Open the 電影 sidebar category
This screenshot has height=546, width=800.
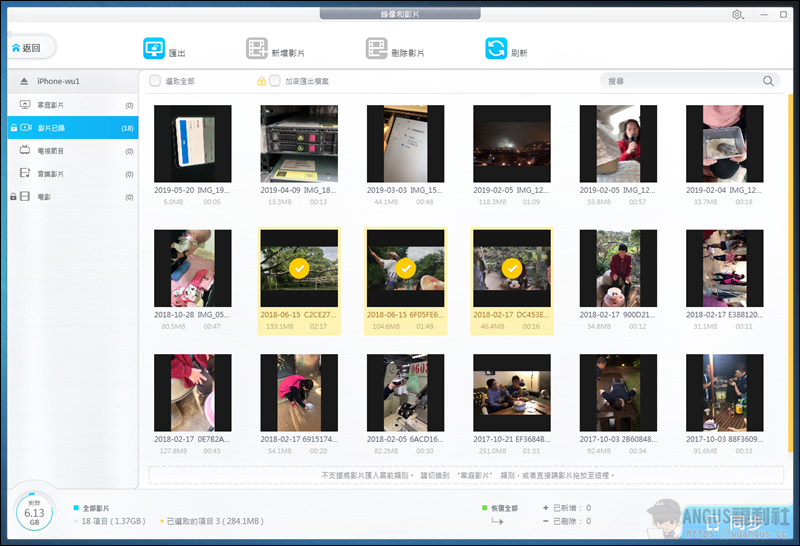tap(43, 197)
